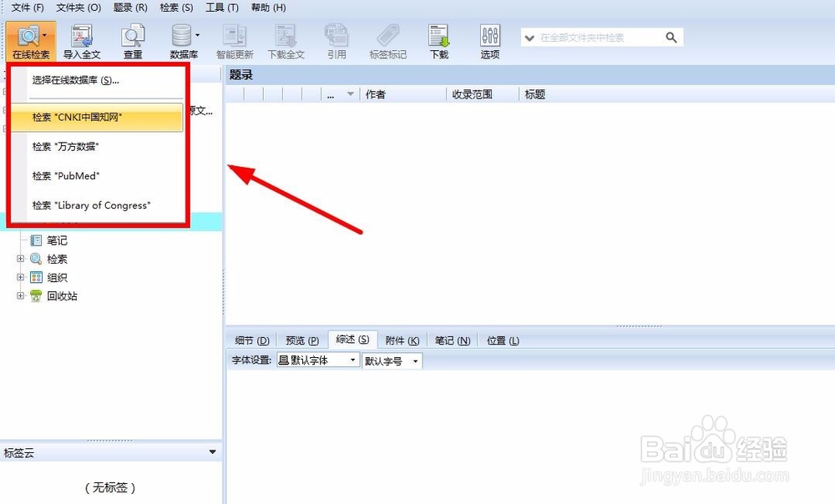
Task: Select the 笔记 tree item
Action: [57, 240]
